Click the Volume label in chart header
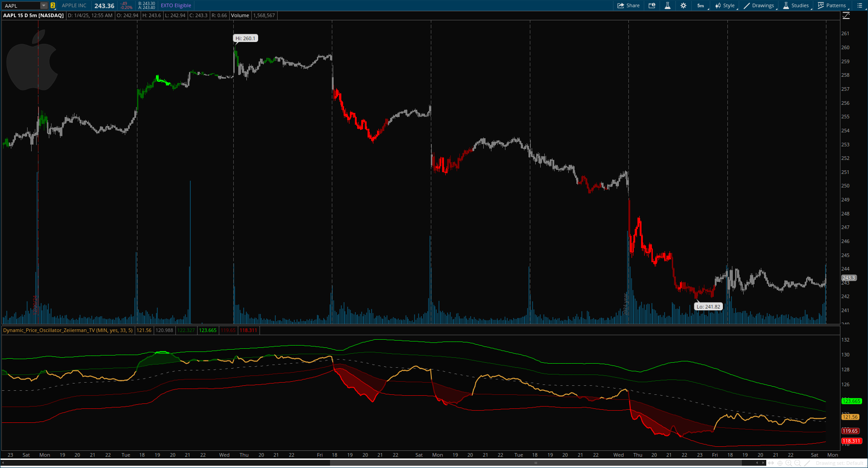The image size is (868, 468). point(240,15)
